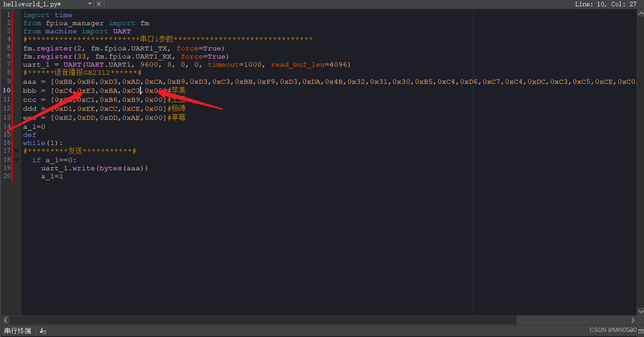This screenshot has width=644, height=337.
Task: Click the horizontal scrollbar right arrow
Action: (633, 320)
